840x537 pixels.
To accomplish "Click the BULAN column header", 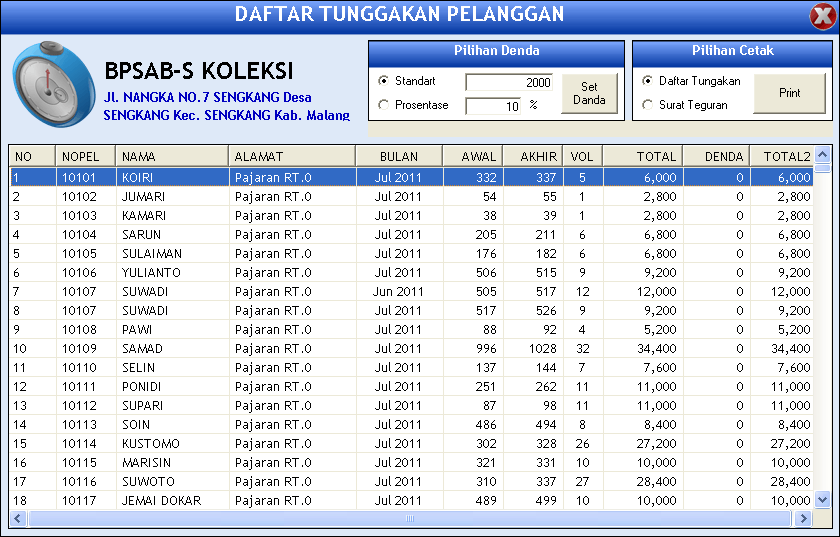I will point(399,156).
